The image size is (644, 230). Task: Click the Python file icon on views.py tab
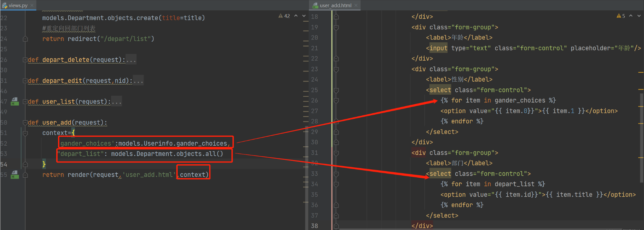point(5,6)
